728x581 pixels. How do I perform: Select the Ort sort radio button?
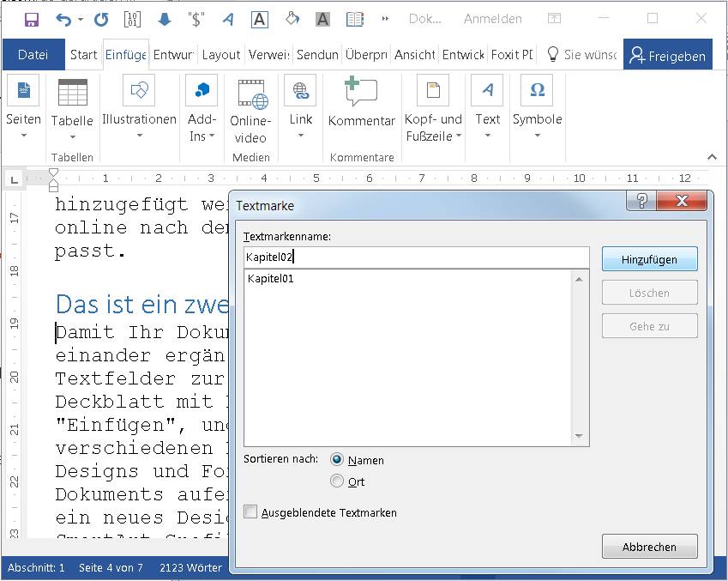click(x=338, y=480)
